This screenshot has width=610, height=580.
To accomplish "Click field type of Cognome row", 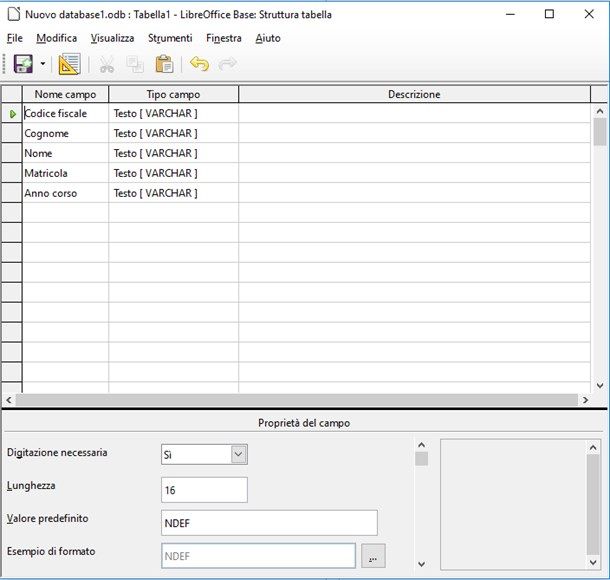I will (174, 133).
